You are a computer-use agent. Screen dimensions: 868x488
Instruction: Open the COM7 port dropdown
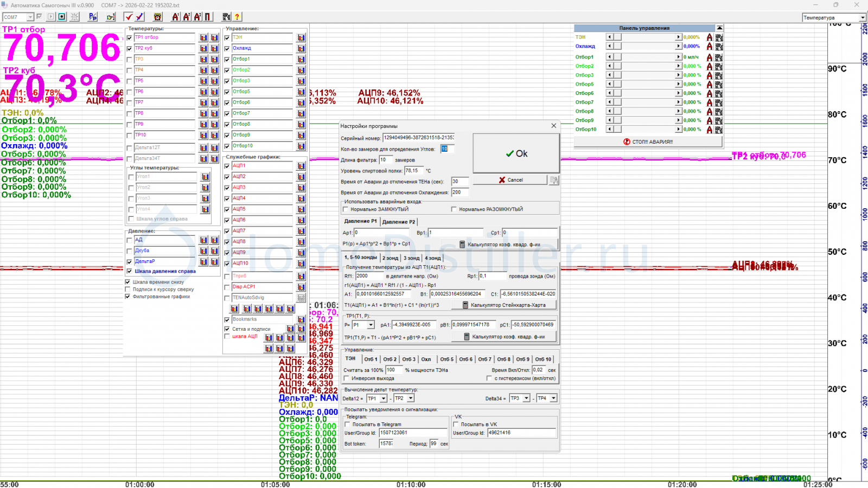(30, 17)
